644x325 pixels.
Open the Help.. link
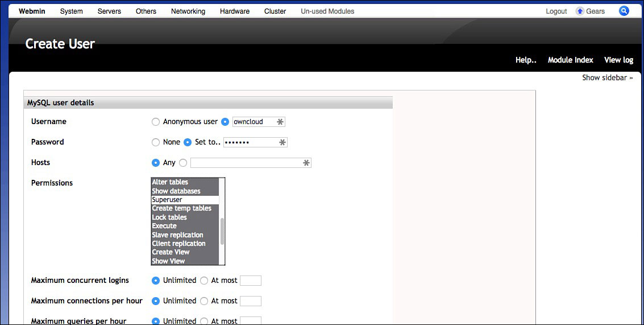point(526,60)
